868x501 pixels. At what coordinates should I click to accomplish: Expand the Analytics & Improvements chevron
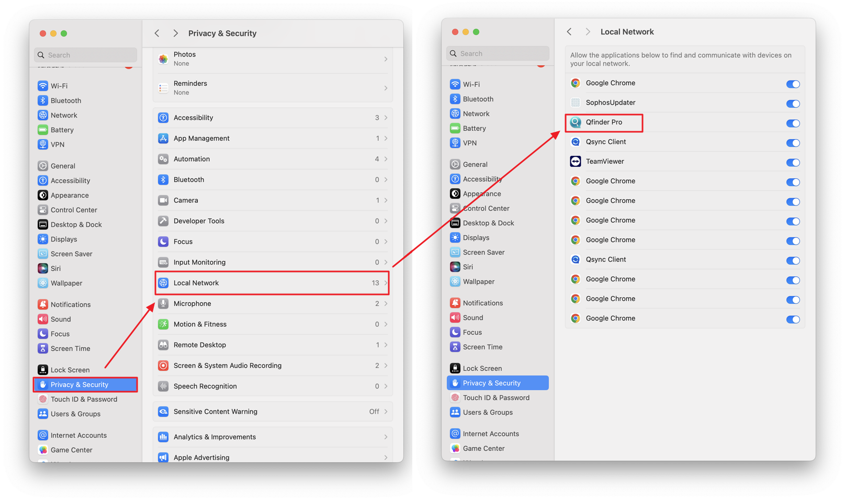pyautogui.click(x=386, y=437)
